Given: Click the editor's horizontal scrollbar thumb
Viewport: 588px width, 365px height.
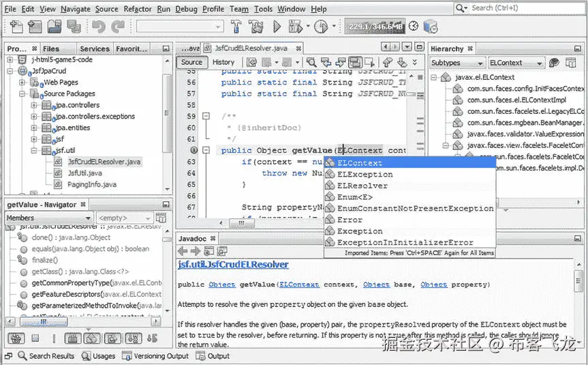Looking at the screenshot, I should 241,223.
